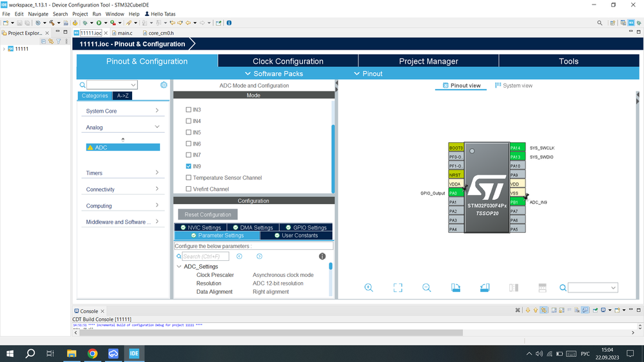Screen dimensions: 644x362
Task: Collapse the ADC_Settings tree node
Action: tap(179, 267)
